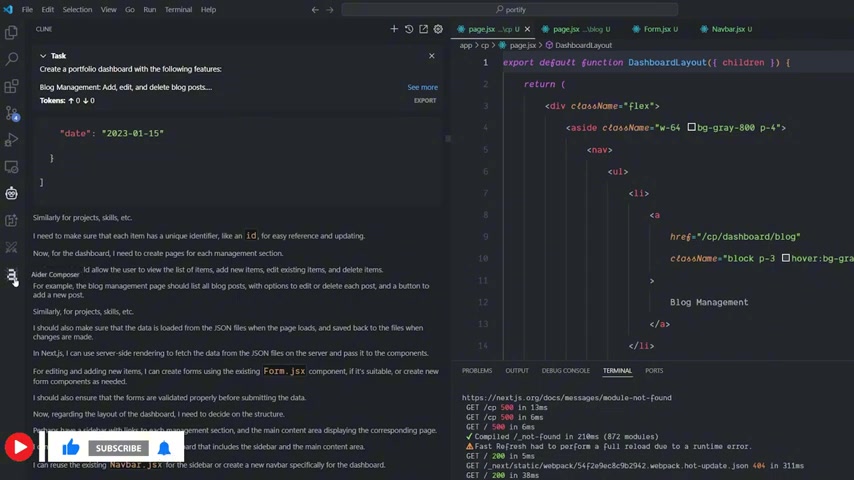The height and width of the screenshot is (480, 854).
Task: Open the crossed-tools extension icon in activity bar
Action: (11, 247)
